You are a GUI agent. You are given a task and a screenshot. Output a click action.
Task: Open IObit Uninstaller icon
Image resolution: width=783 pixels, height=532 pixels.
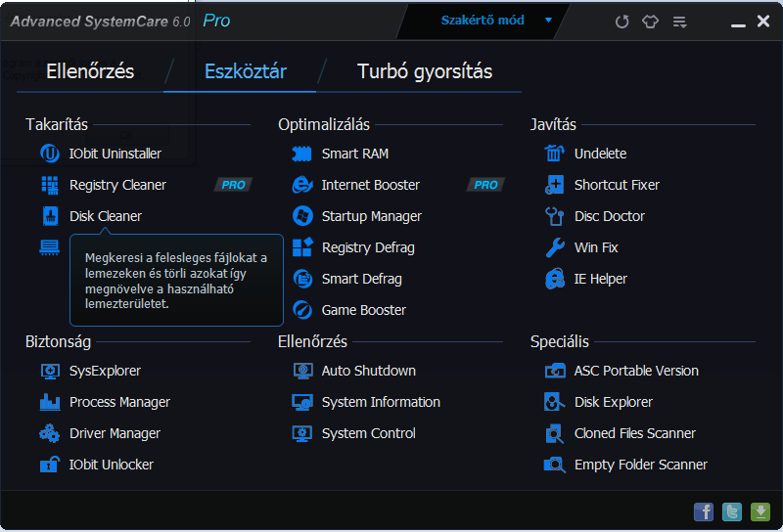(x=50, y=154)
